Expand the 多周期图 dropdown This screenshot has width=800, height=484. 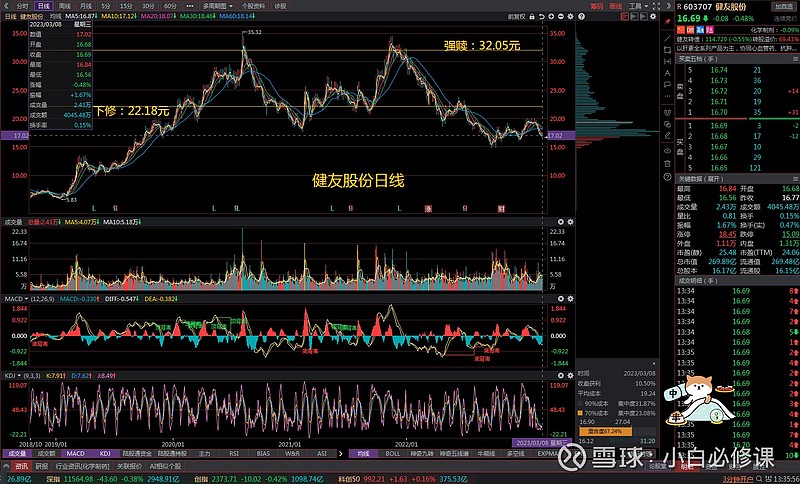[x=217, y=6]
